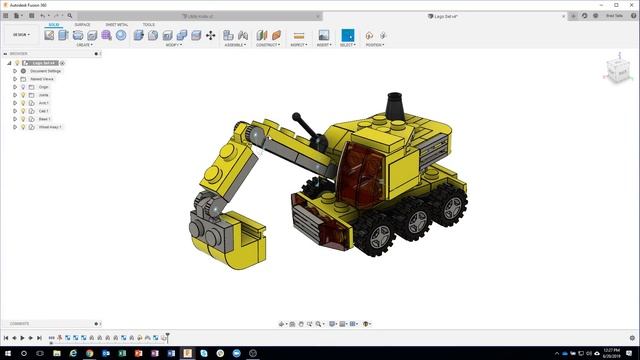Open the Modify dropdown menu
The height and width of the screenshot is (360, 640).
pos(174,45)
